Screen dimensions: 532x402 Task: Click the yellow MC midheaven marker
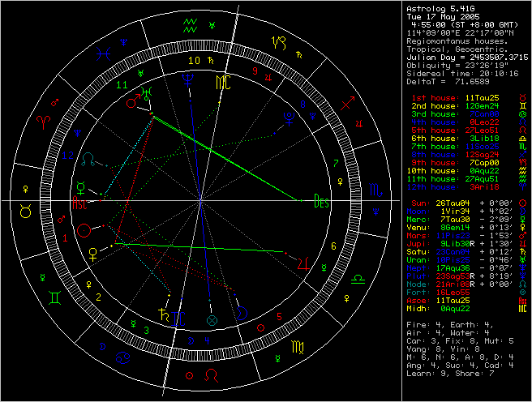223,83
